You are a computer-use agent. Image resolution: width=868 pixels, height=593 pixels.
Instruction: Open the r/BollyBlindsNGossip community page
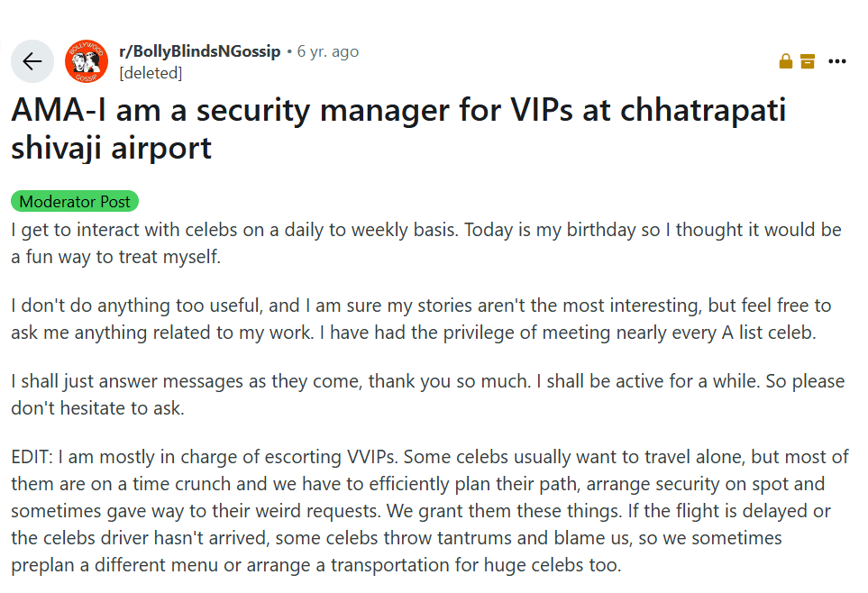click(x=198, y=50)
